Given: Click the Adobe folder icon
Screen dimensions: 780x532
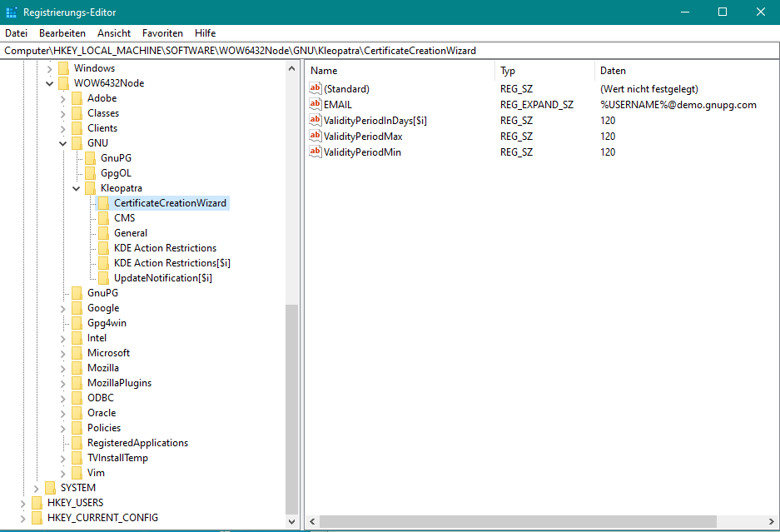Looking at the screenshot, I should (x=77, y=98).
